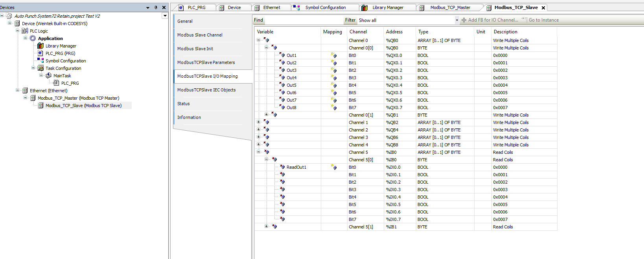Click the PLC_PRG (PRG) program icon
The image size is (644, 259).
(x=40, y=53)
